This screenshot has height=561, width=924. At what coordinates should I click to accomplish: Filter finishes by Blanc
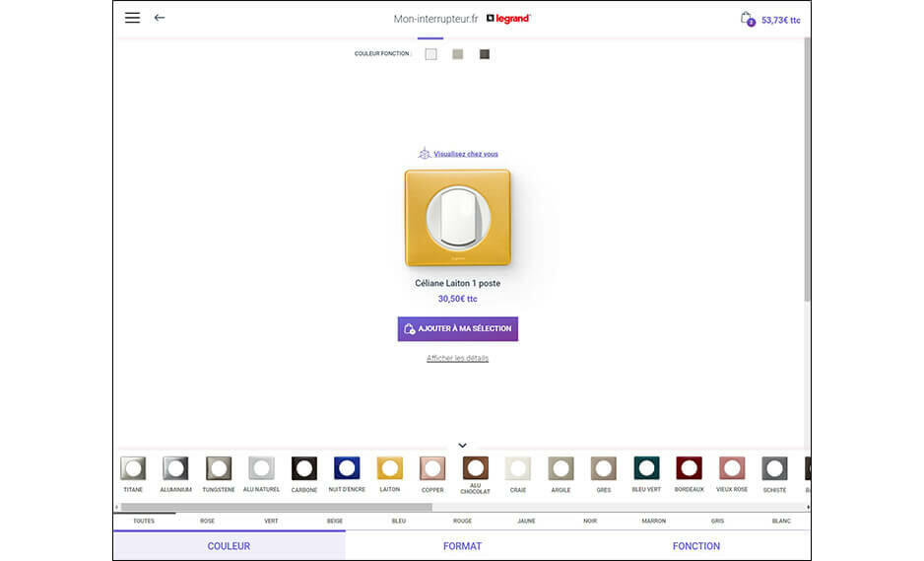pos(781,521)
